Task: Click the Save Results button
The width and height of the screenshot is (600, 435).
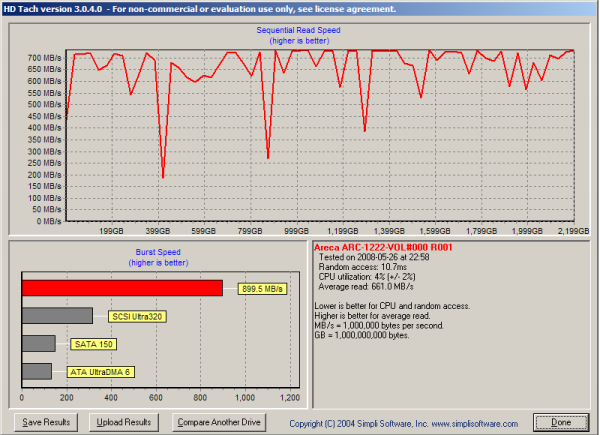Action: [x=46, y=422]
